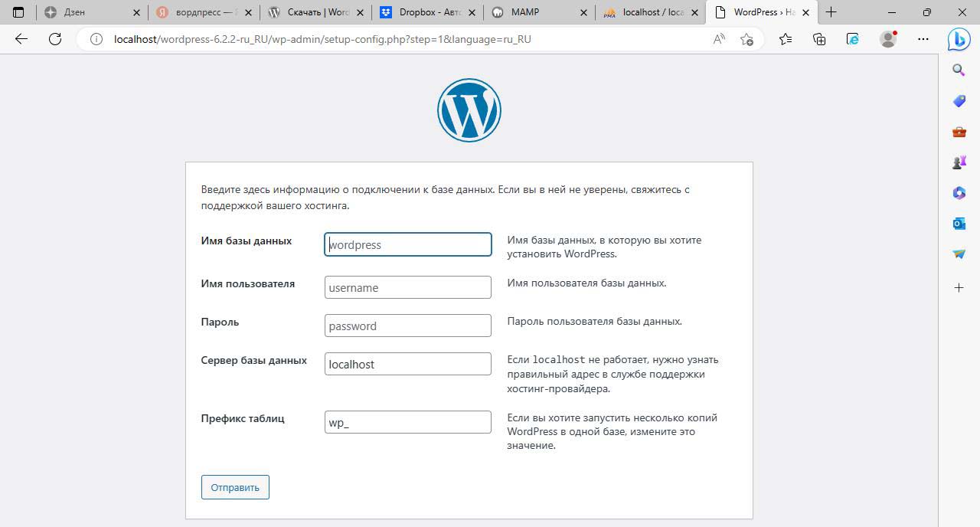The height and width of the screenshot is (527, 980).
Task: Customize sidebar with the plus button
Action: pos(959,287)
